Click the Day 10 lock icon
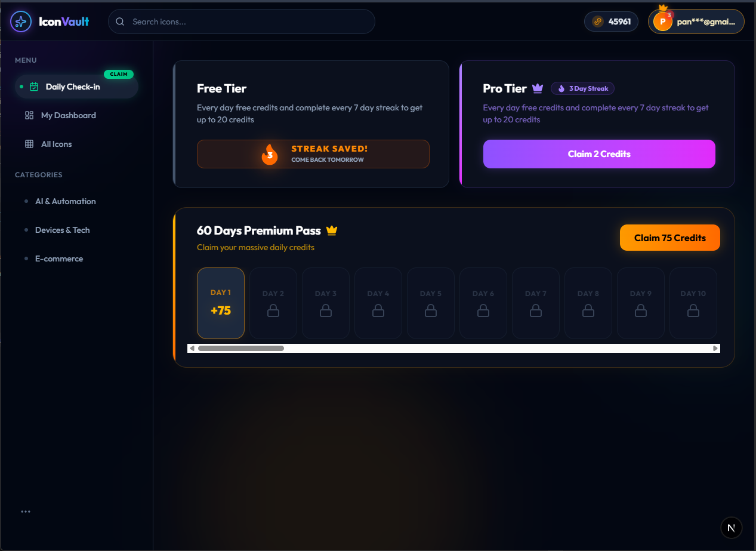The height and width of the screenshot is (551, 756). pos(693,310)
